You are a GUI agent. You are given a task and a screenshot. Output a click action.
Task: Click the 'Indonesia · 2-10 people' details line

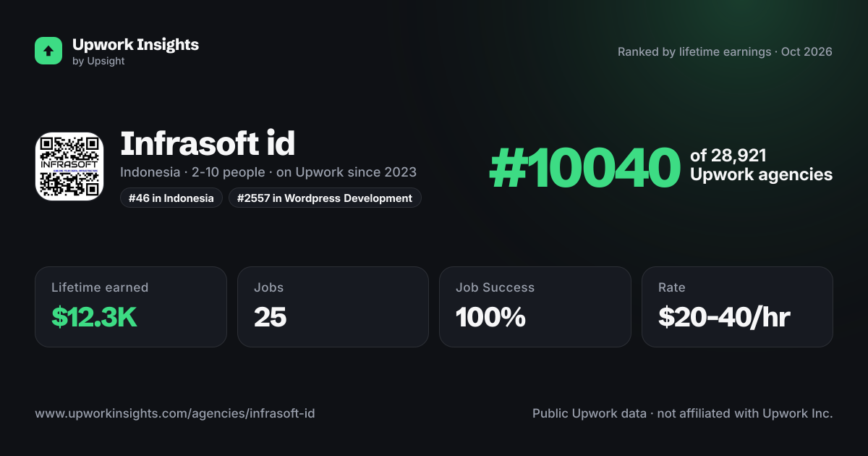click(x=268, y=172)
